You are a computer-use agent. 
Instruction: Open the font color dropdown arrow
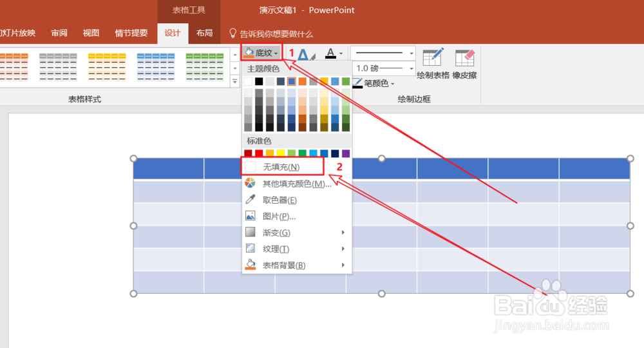(x=341, y=53)
